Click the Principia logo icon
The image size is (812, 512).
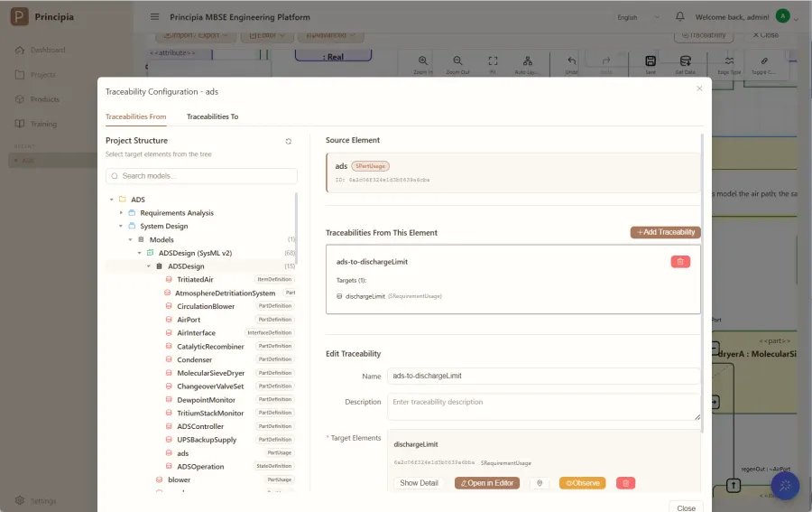(x=20, y=16)
